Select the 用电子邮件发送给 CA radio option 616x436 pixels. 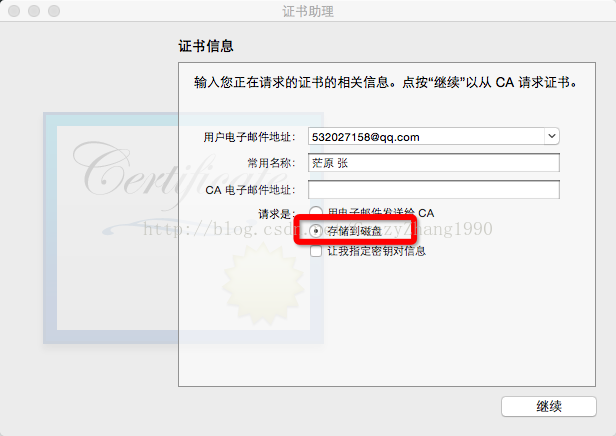[x=316, y=213]
